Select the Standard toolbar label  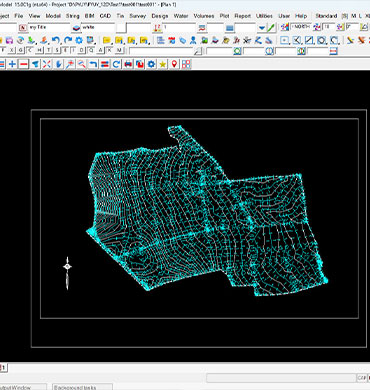(x=326, y=16)
